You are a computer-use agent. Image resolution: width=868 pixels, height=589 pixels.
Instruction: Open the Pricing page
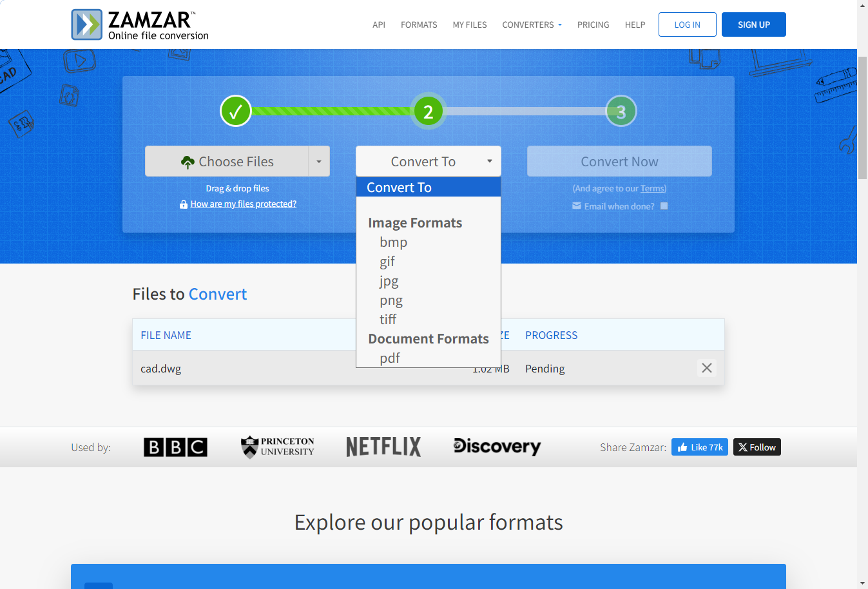(x=593, y=24)
